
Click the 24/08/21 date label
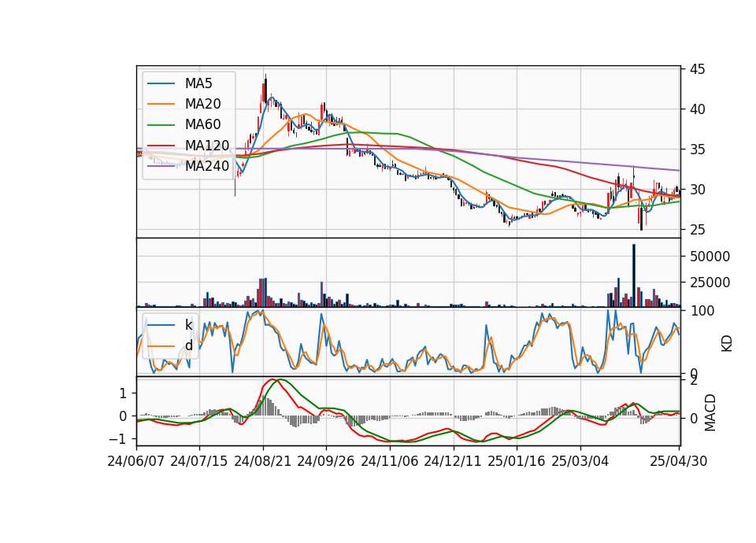point(263,461)
